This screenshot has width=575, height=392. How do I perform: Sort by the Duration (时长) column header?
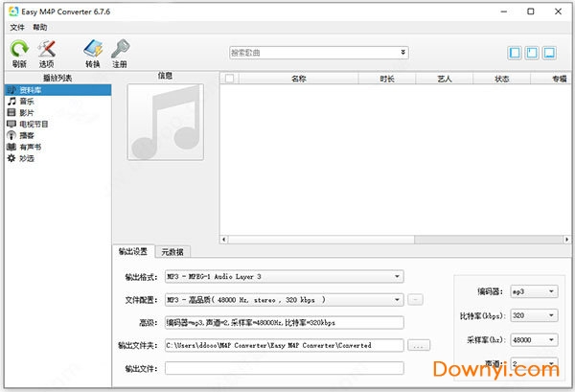coord(387,79)
